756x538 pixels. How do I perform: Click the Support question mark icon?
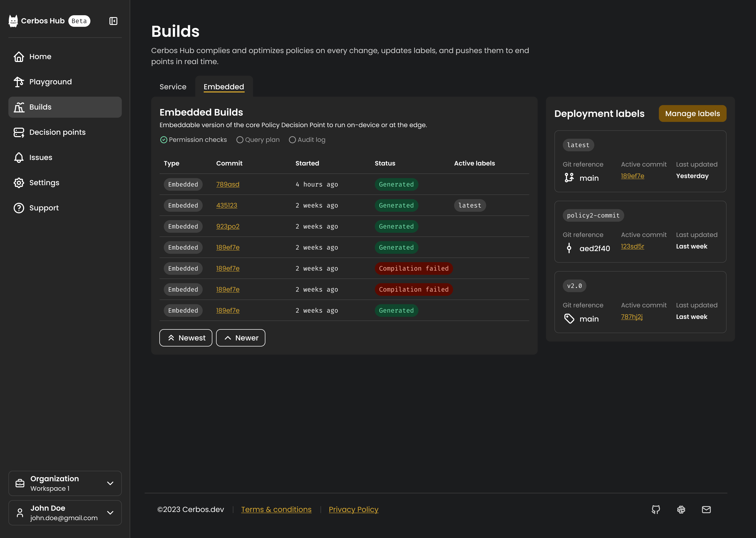click(19, 208)
